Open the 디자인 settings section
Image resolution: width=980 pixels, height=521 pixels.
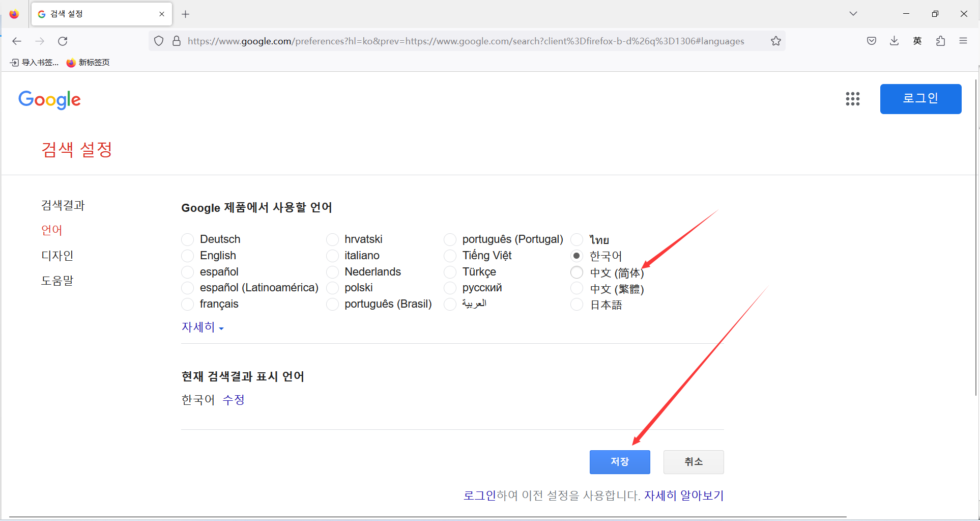point(57,256)
